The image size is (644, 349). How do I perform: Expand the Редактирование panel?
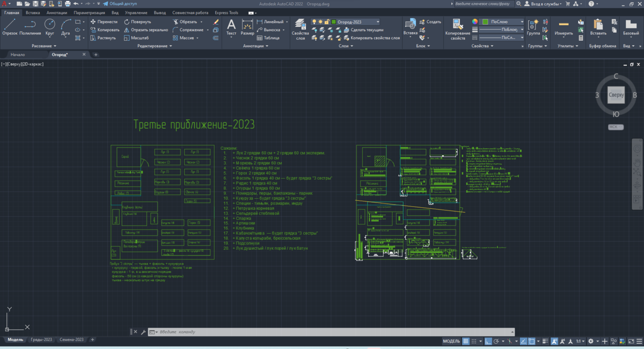(x=155, y=46)
